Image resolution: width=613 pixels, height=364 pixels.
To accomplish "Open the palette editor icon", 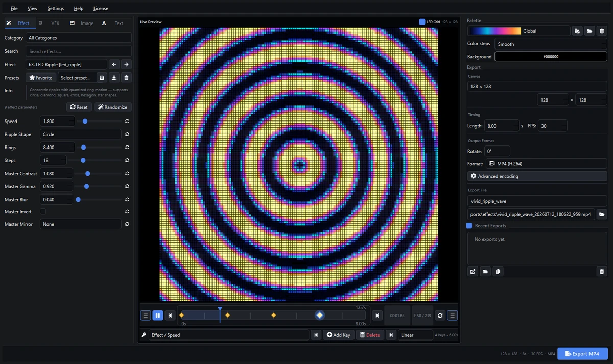I will click(x=577, y=31).
